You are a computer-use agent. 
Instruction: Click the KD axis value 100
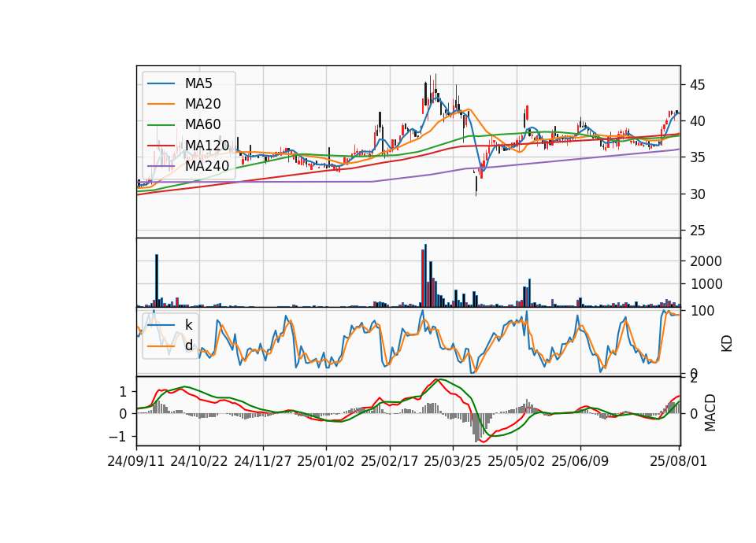click(x=702, y=311)
